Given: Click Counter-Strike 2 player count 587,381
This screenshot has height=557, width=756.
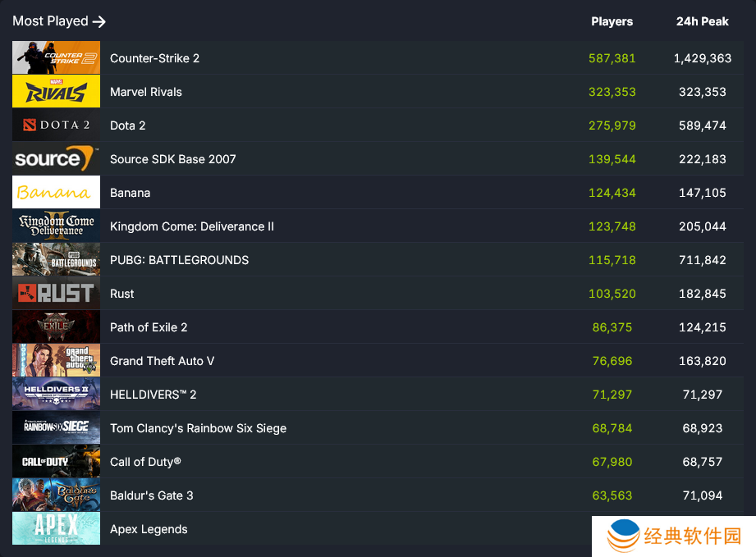Looking at the screenshot, I should click(x=612, y=58).
